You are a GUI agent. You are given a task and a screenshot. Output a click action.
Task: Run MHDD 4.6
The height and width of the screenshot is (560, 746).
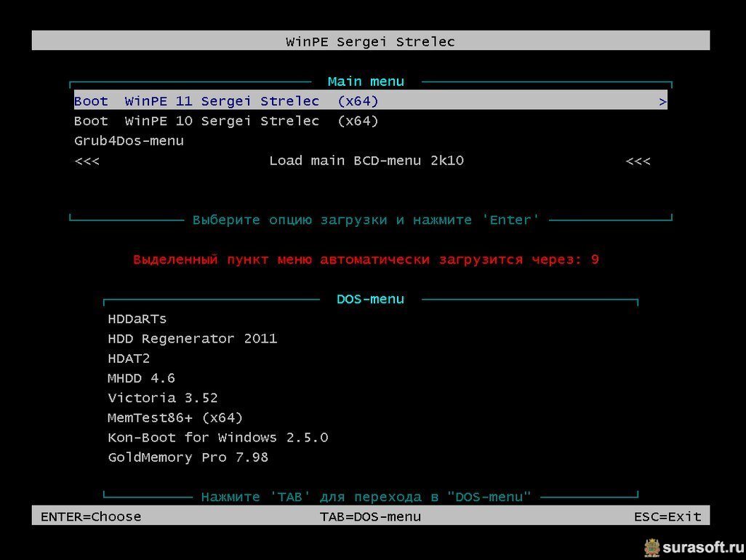coord(141,378)
